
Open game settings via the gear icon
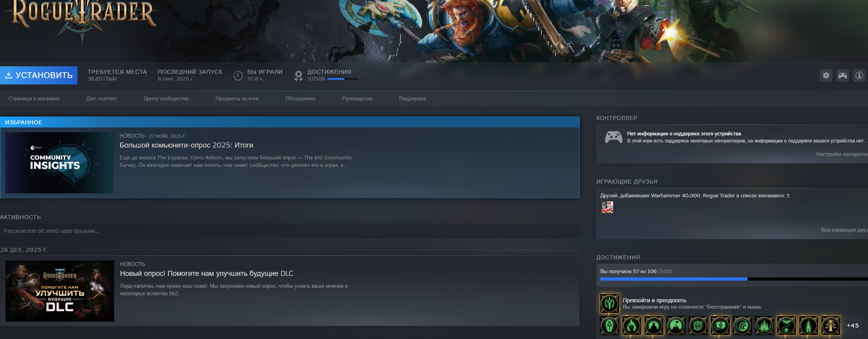click(x=826, y=75)
